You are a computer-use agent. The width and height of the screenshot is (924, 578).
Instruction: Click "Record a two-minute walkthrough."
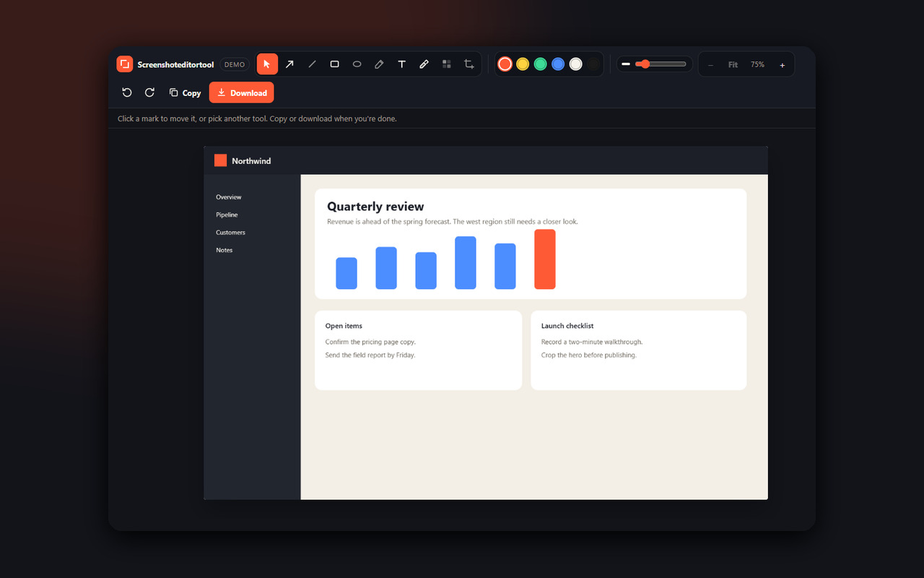[592, 342]
